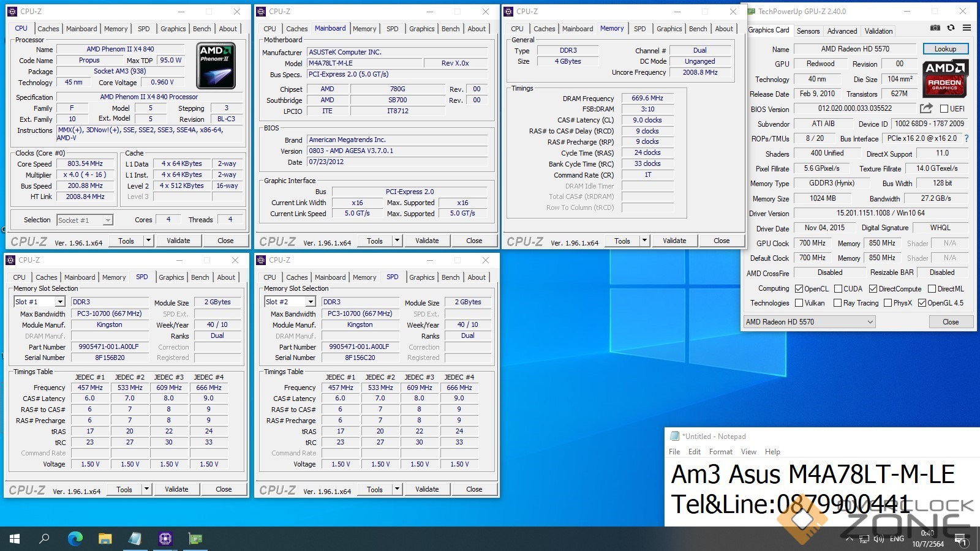Toggle the UEFI checkbox

[944, 109]
